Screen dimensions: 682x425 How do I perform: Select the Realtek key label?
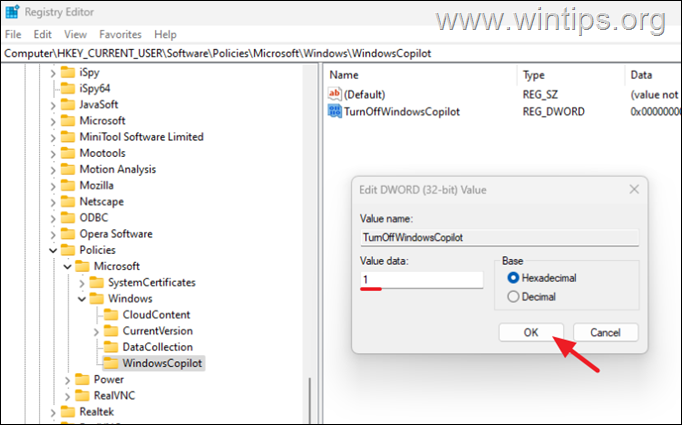pos(97,412)
